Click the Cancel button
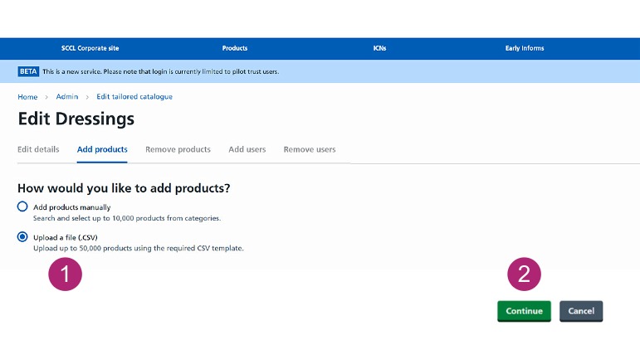 pos(581,311)
